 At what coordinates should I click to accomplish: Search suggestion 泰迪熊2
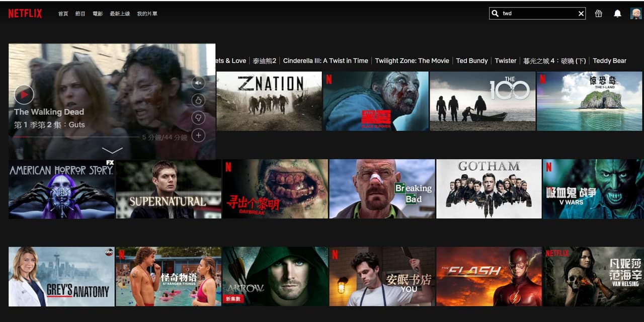click(265, 61)
